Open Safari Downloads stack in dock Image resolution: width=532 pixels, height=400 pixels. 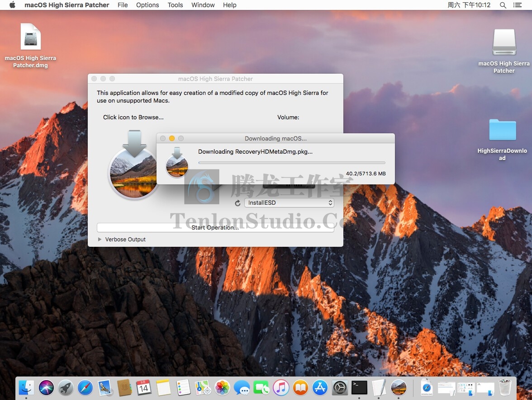427,387
